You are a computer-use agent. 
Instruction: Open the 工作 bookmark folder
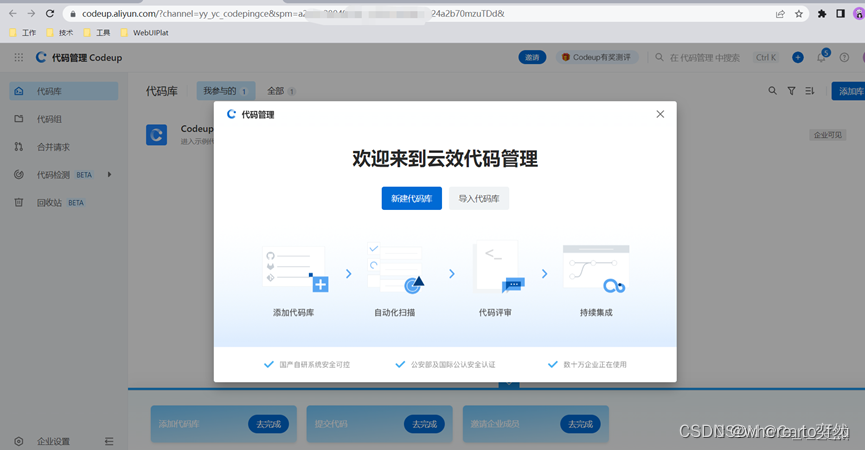pyautogui.click(x=23, y=33)
